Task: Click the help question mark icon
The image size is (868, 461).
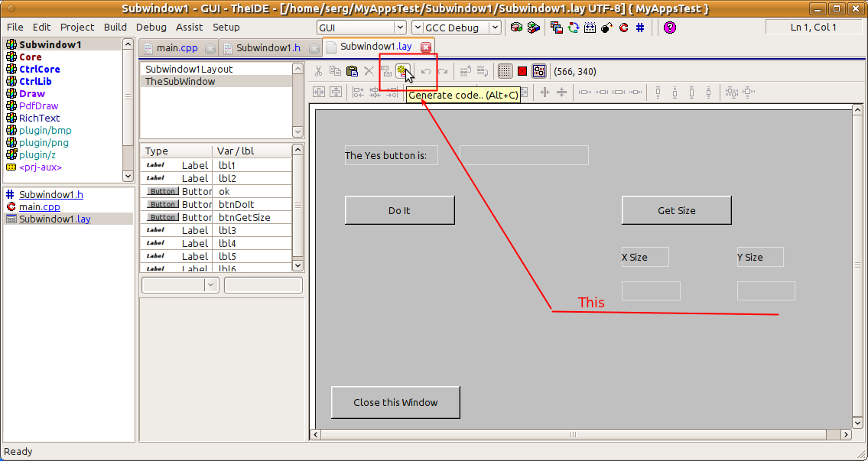Action: (670, 28)
